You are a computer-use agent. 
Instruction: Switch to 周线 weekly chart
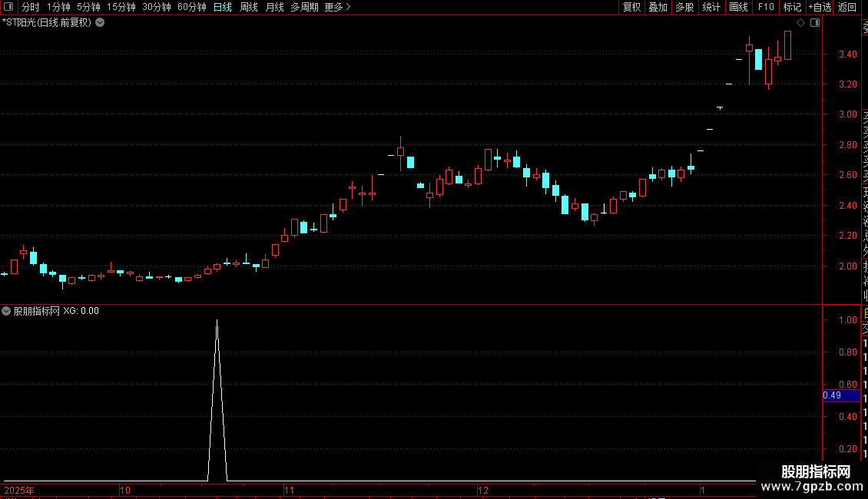pos(249,7)
